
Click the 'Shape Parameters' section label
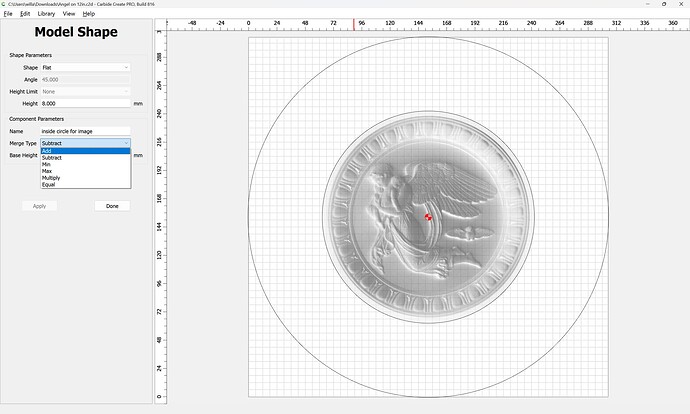pyautogui.click(x=30, y=55)
